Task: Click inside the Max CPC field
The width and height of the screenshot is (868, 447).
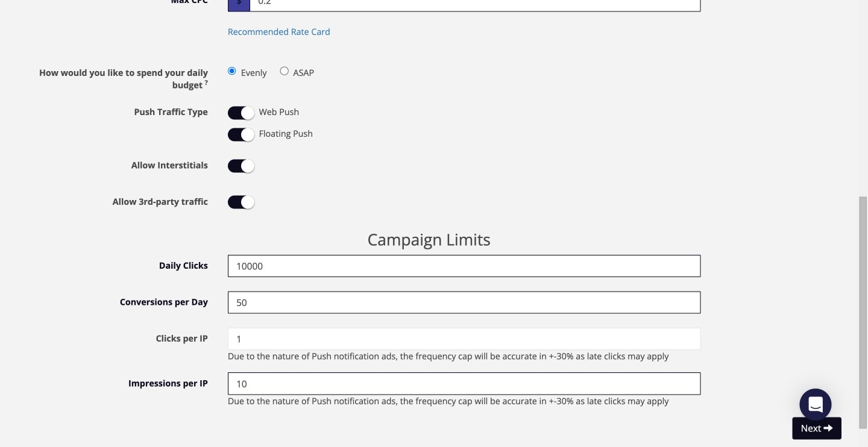Action: coord(422,3)
